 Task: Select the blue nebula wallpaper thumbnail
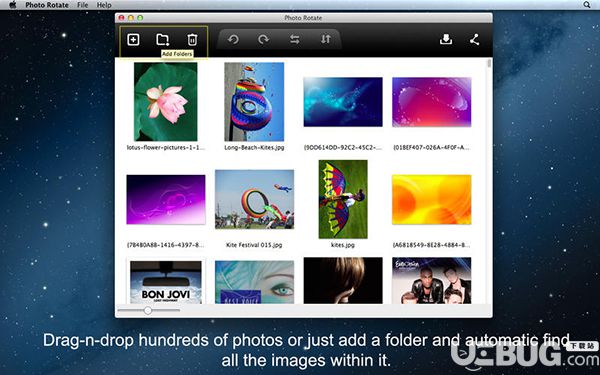343,102
